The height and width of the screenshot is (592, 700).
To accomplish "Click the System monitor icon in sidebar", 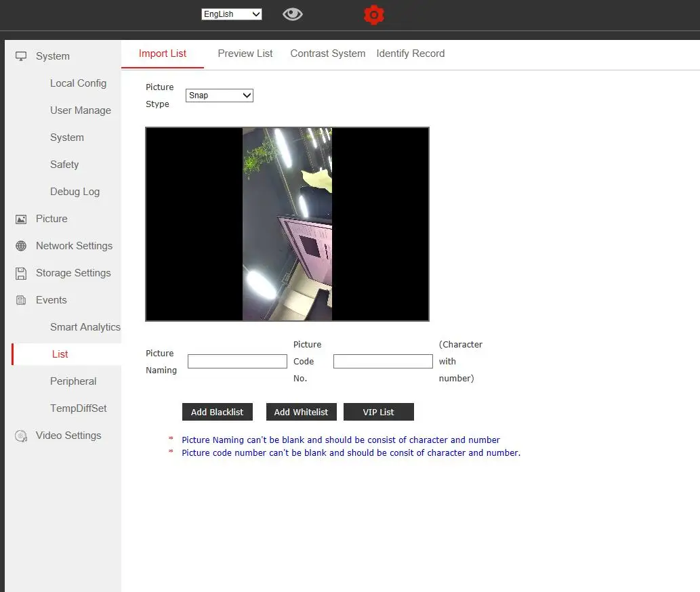I will click(21, 56).
